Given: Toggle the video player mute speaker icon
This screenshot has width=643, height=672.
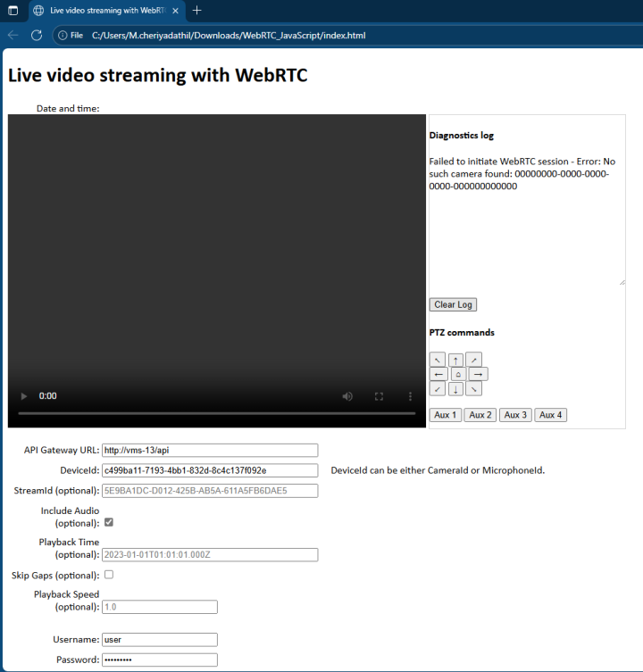Looking at the screenshot, I should (x=347, y=396).
